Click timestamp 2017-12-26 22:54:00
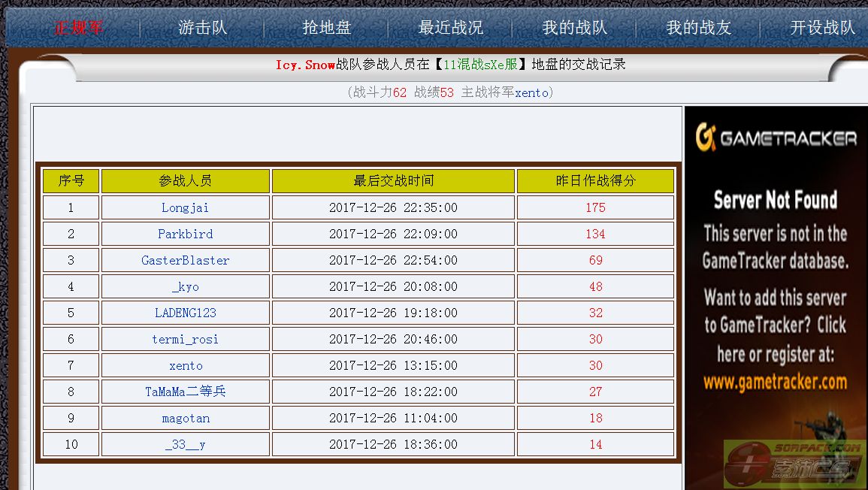The width and height of the screenshot is (868, 490). (x=393, y=260)
